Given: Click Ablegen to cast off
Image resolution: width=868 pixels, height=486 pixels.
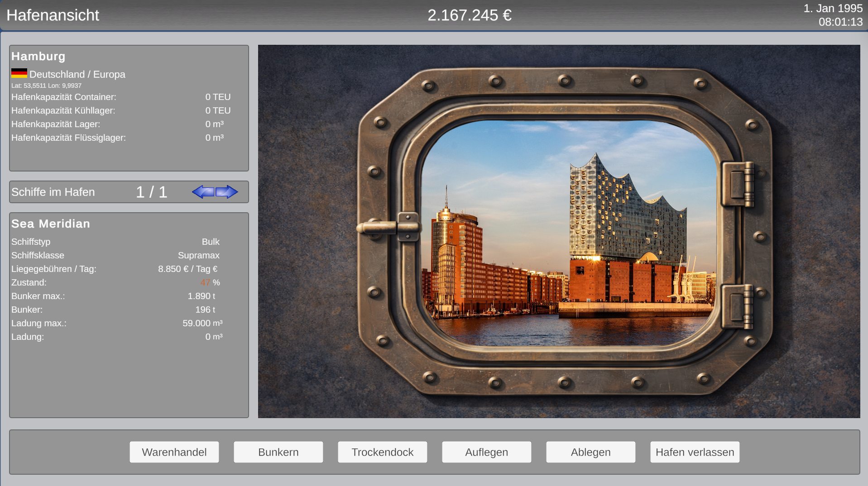Looking at the screenshot, I should pyautogui.click(x=591, y=452).
